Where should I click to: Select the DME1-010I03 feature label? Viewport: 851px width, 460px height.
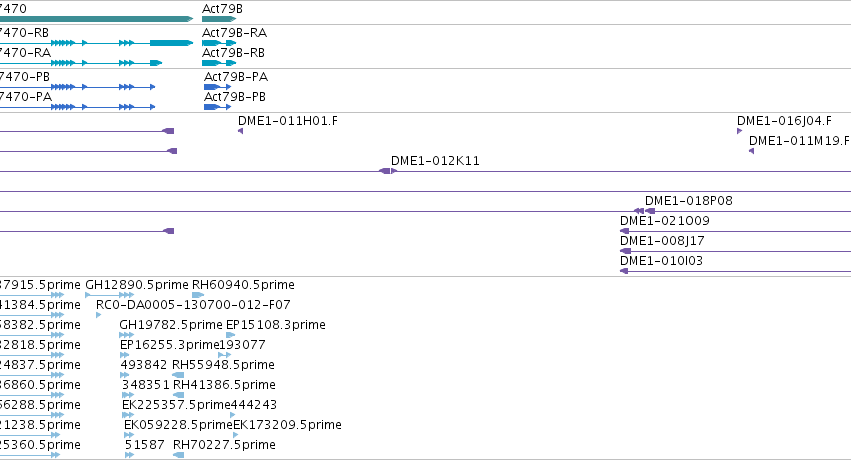[x=662, y=261]
